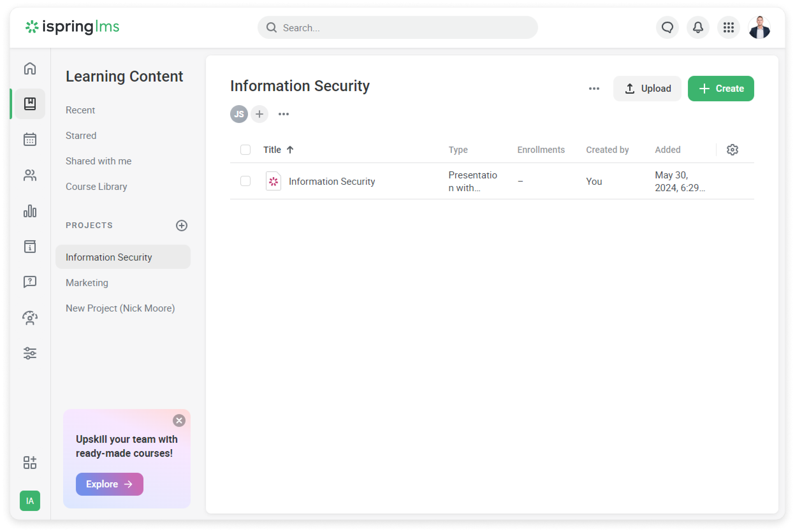Open the calendar icon in sidebar

(30, 139)
